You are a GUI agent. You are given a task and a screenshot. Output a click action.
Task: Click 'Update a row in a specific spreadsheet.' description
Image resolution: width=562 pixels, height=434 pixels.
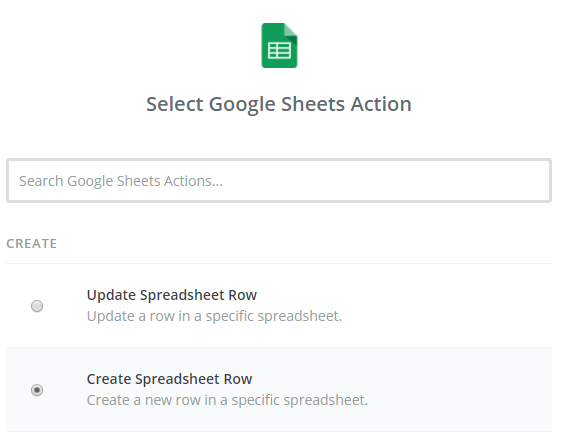214,316
